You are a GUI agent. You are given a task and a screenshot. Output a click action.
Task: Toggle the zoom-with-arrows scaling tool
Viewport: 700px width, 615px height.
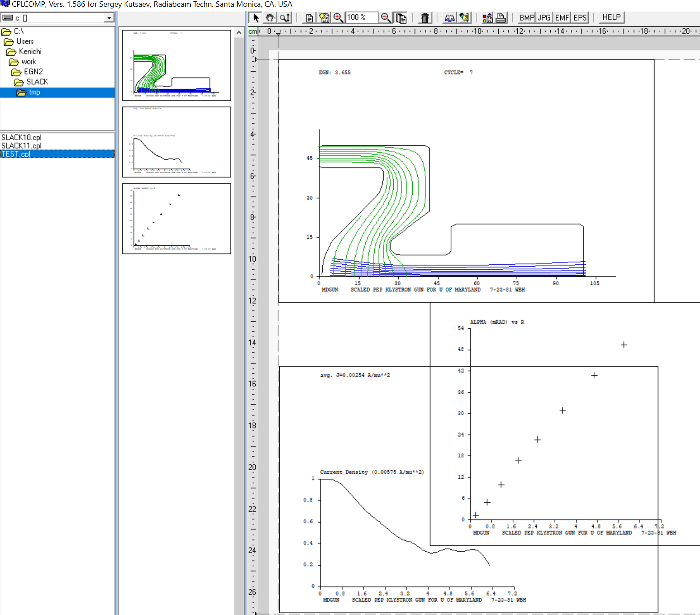click(285, 18)
